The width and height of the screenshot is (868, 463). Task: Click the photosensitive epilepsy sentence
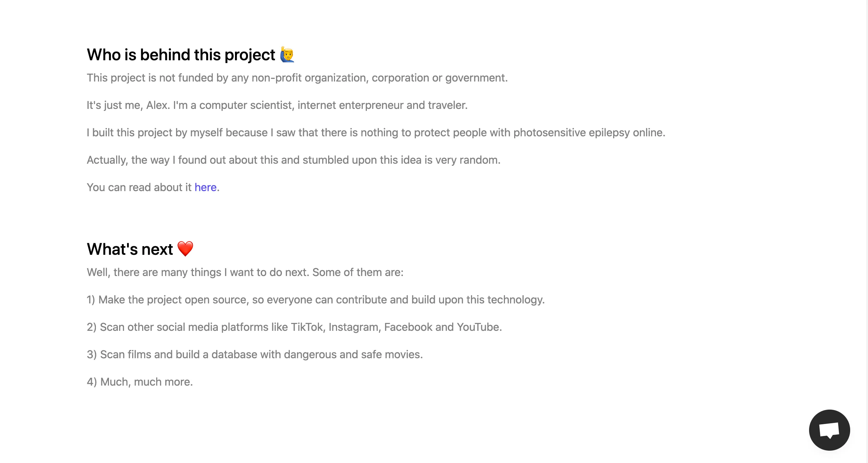(x=376, y=133)
